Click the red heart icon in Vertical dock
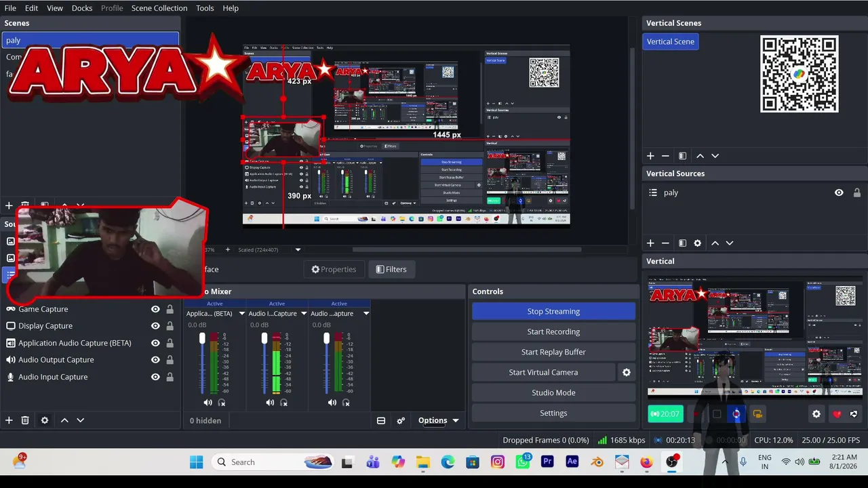The width and height of the screenshot is (868, 488). [837, 414]
